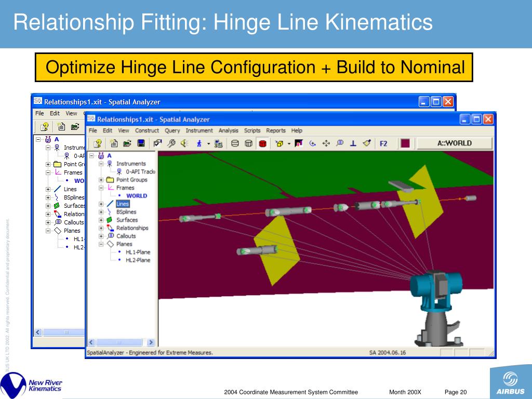This screenshot has width=532, height=399.
Task: Click new file icon in back window
Action: [x=61, y=127]
